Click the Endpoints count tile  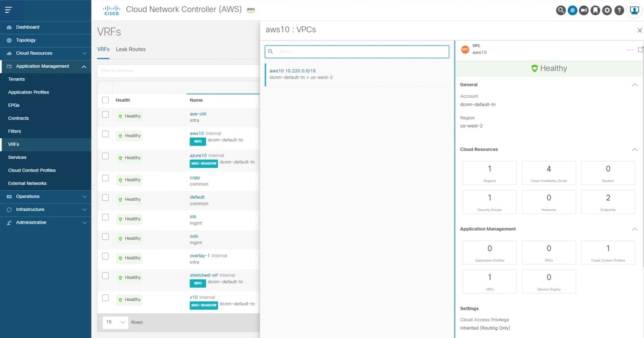[x=608, y=202]
